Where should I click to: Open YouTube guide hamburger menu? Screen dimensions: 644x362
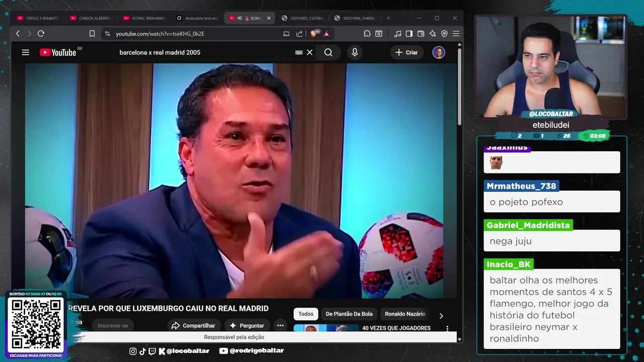click(x=26, y=52)
